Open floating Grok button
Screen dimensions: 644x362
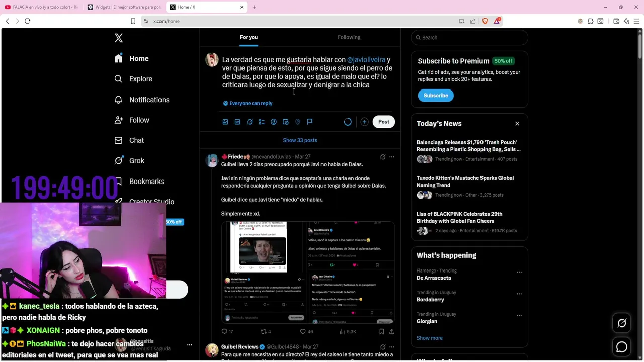tap(622, 323)
